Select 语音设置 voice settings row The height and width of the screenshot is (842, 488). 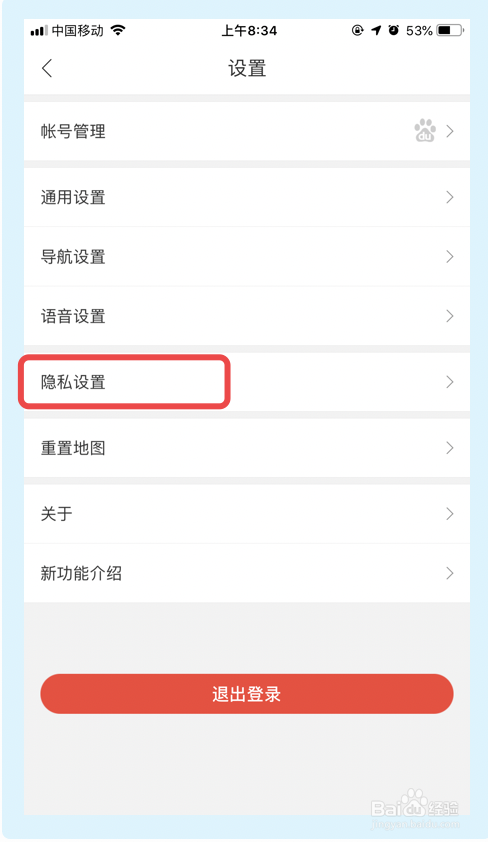click(247, 316)
